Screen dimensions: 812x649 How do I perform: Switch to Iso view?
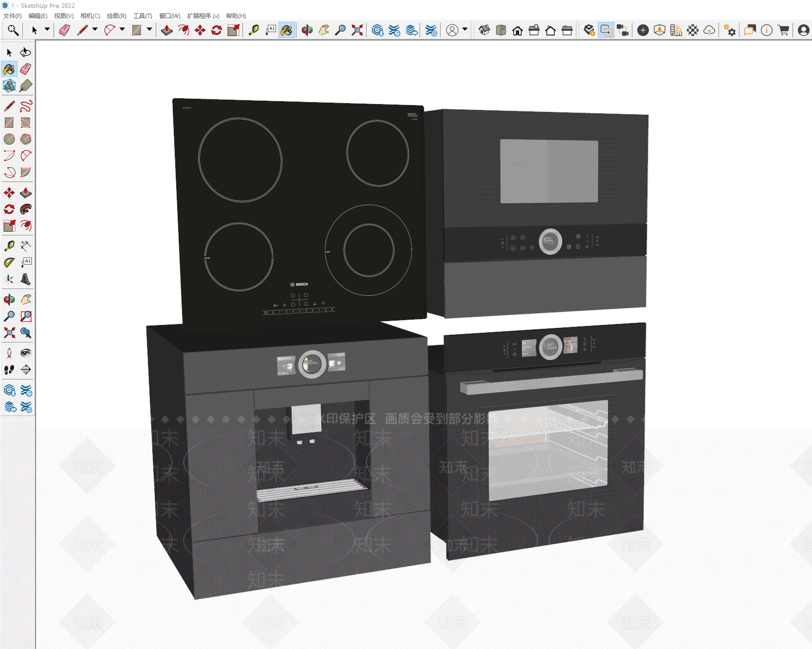tap(484, 30)
